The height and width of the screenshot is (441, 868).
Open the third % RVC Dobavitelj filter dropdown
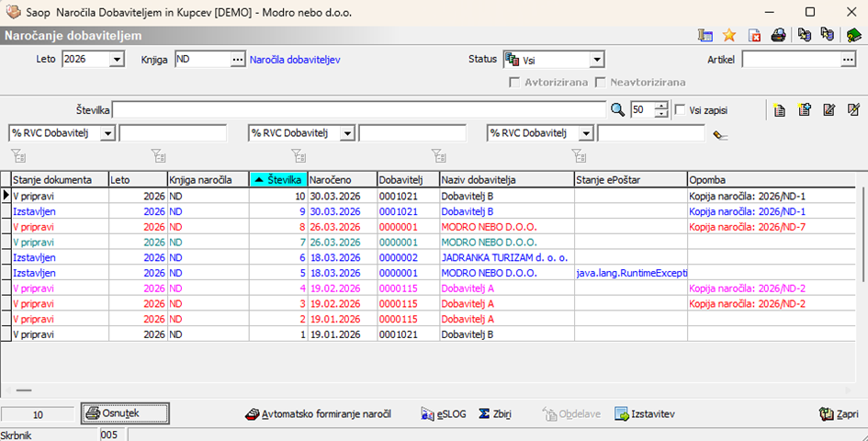[586, 133]
